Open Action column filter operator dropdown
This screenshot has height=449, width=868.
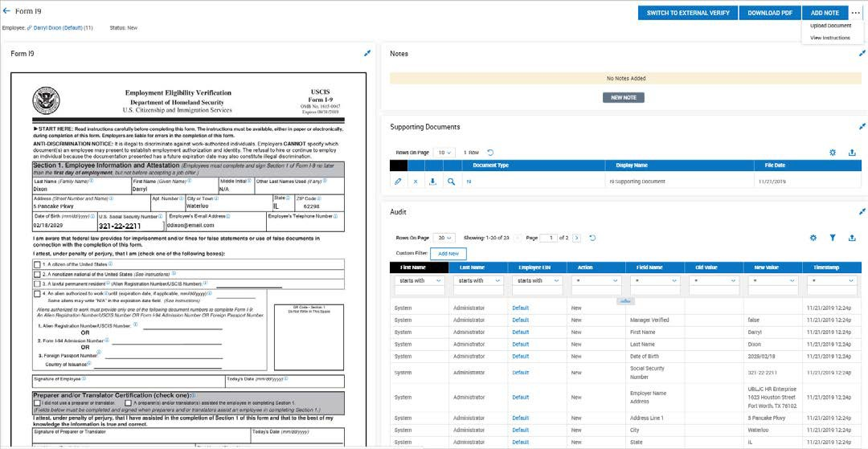(596, 280)
